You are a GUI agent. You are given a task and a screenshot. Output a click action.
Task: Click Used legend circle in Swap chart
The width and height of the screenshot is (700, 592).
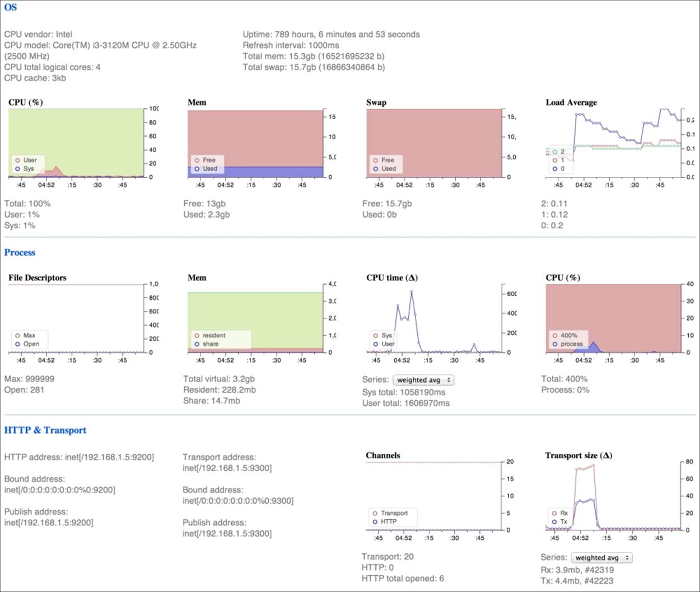point(376,168)
